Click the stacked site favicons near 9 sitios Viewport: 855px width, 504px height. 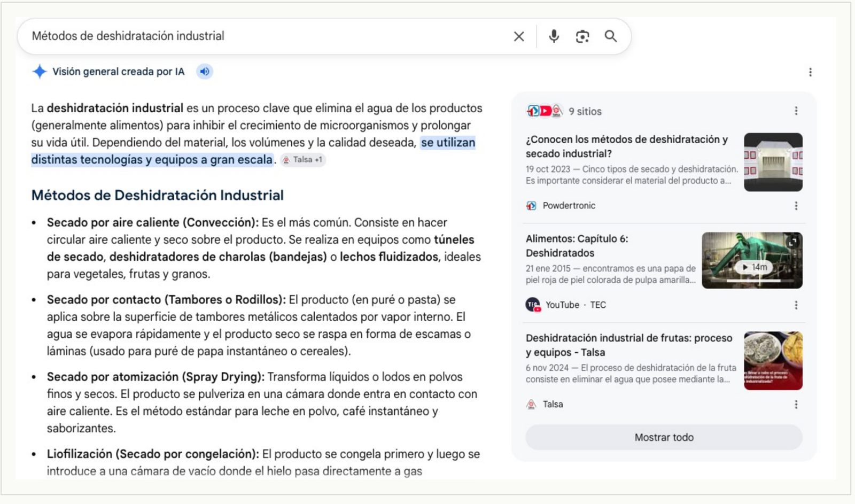(x=545, y=111)
